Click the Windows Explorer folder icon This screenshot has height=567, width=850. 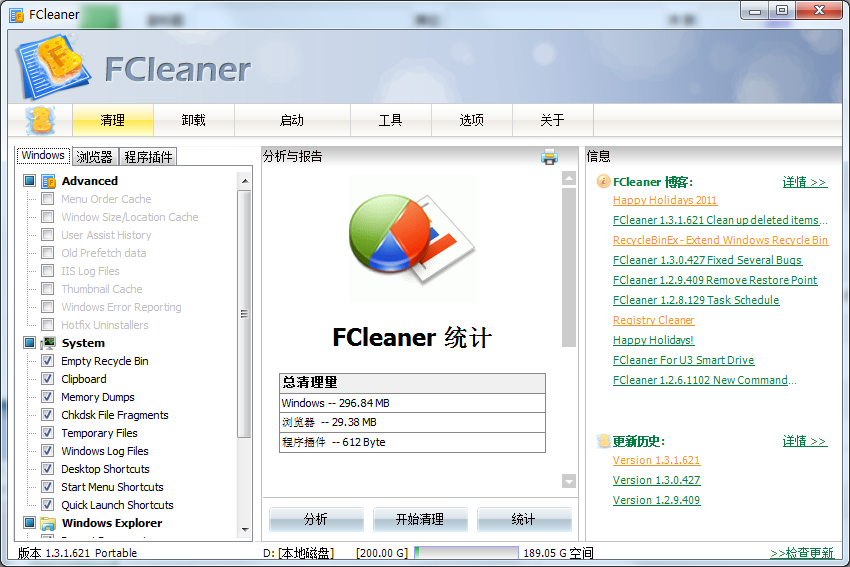(49, 523)
